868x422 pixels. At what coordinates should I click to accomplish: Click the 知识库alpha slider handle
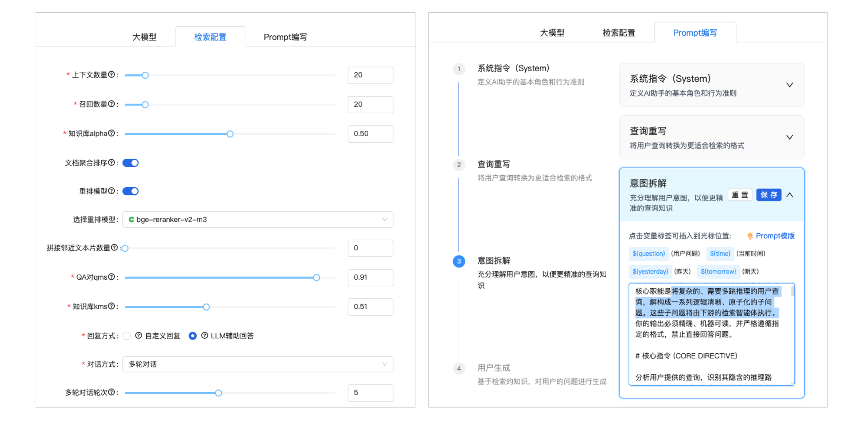click(230, 134)
